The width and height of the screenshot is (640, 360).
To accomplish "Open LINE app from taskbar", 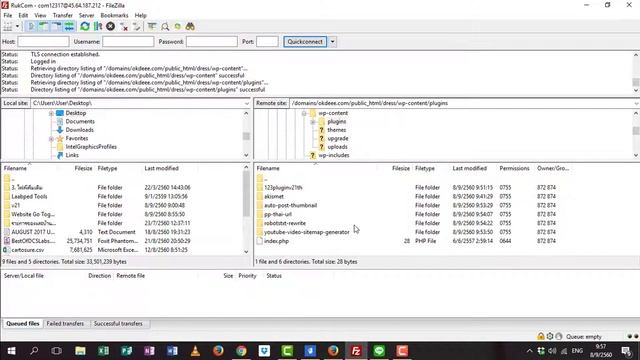I will [x=379, y=351].
